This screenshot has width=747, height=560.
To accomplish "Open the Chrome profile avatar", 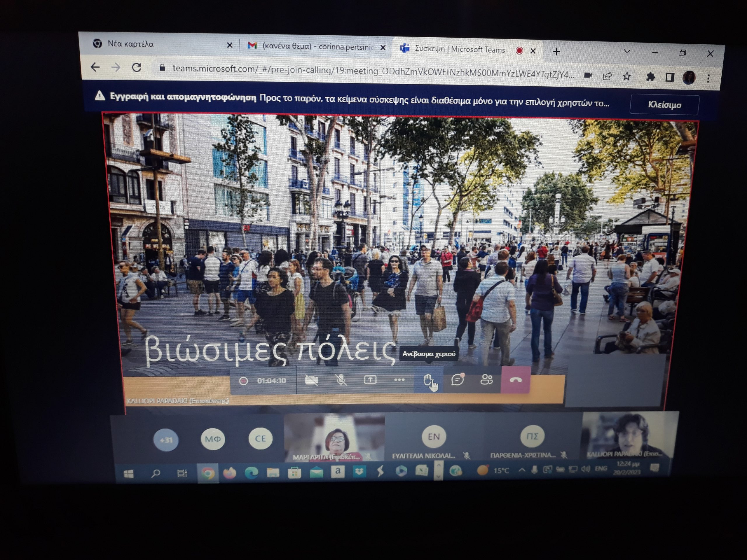I will (x=689, y=78).
